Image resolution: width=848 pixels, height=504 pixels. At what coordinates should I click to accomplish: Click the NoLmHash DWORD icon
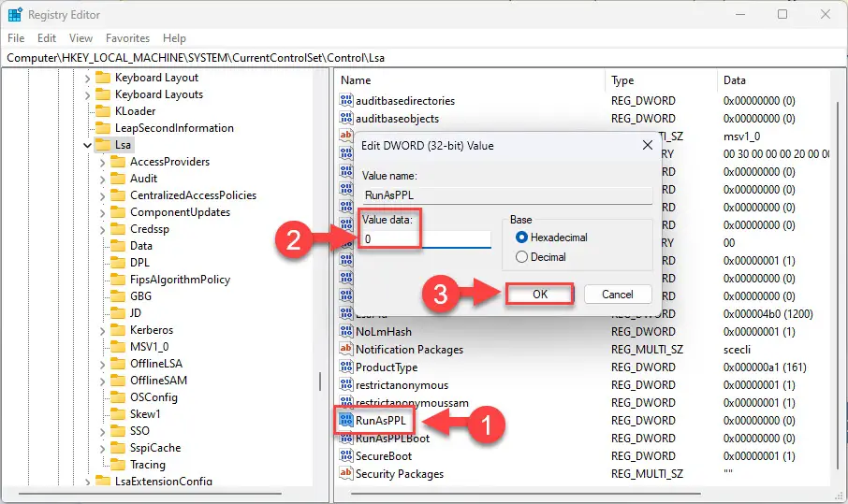pyautogui.click(x=346, y=331)
